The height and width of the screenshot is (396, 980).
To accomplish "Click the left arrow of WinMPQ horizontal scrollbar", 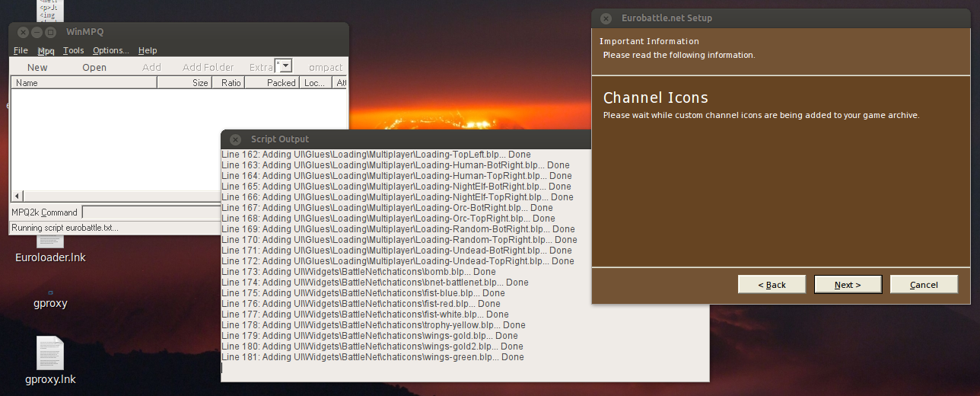I will 17,196.
